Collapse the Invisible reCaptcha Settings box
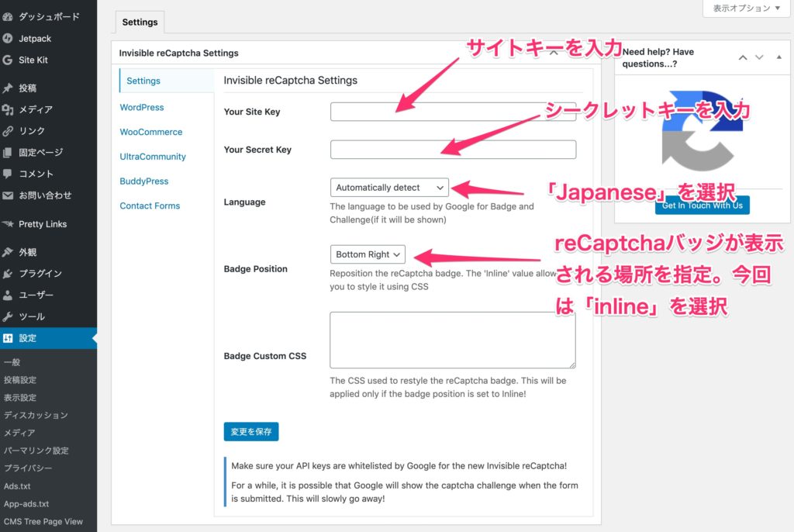 click(x=554, y=53)
